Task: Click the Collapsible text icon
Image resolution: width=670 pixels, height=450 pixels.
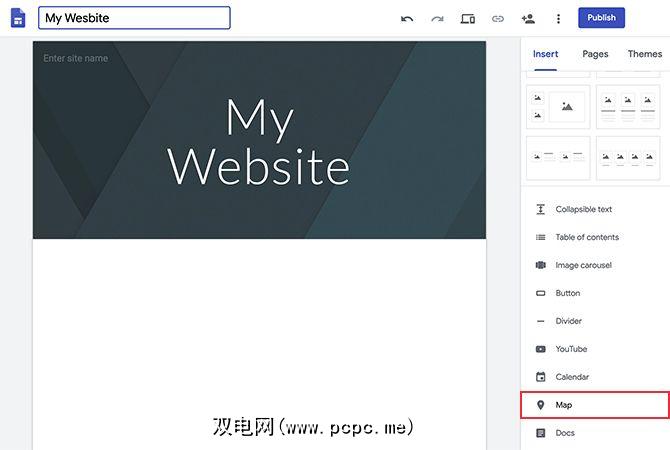Action: coord(541,209)
